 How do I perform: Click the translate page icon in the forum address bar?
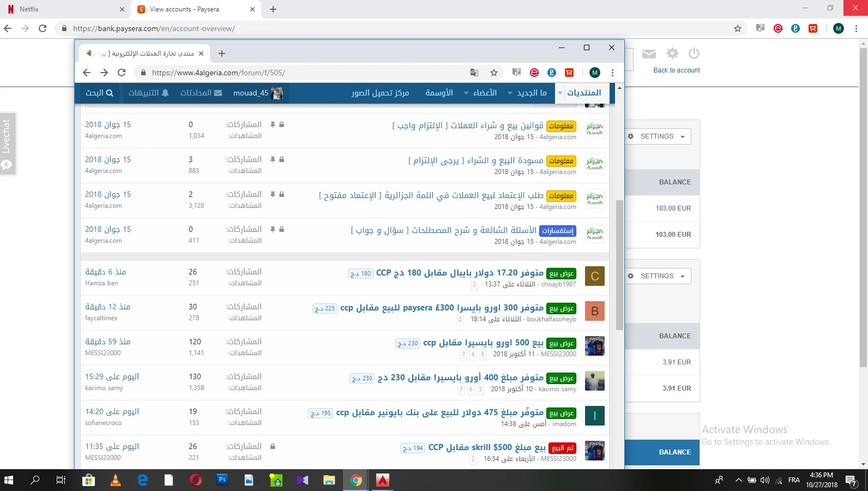click(x=474, y=73)
